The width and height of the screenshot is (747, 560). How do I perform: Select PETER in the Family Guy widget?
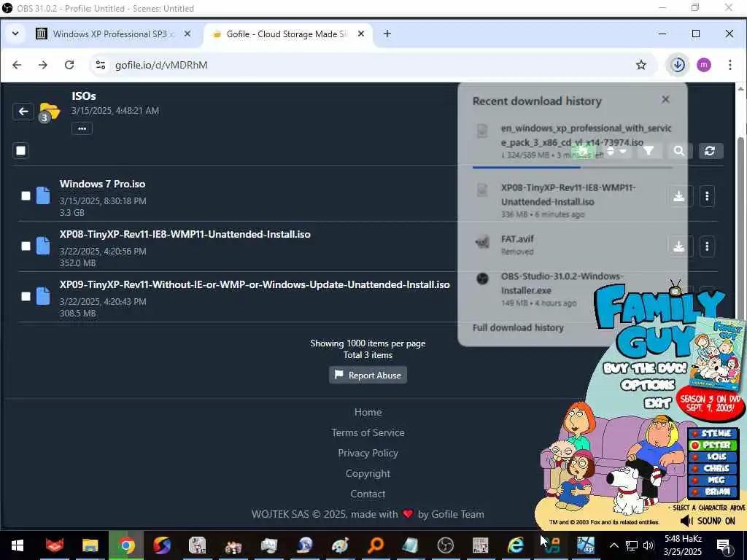(x=713, y=446)
